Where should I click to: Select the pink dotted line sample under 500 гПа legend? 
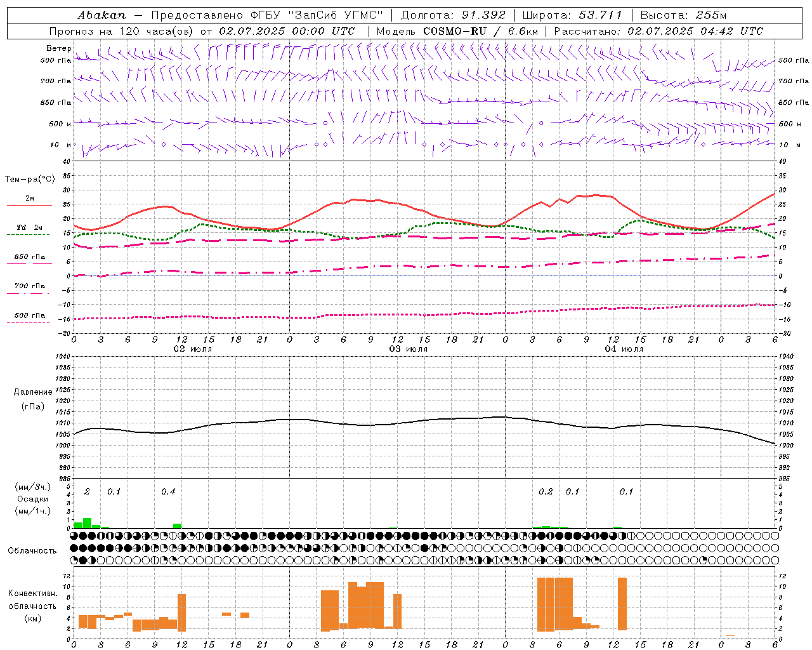28,322
